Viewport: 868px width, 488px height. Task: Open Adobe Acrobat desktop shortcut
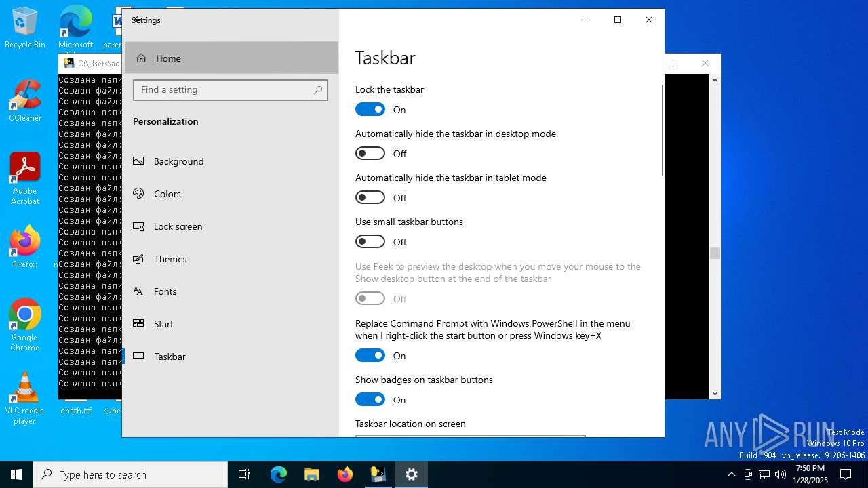click(x=25, y=179)
